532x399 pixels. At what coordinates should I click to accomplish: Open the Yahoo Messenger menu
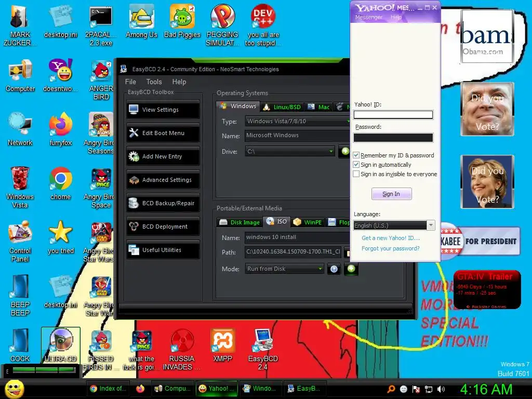click(x=368, y=17)
